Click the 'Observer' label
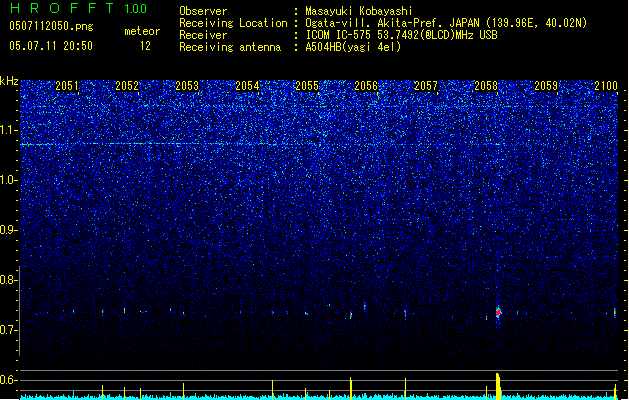This screenshot has width=629, height=400. click(203, 11)
